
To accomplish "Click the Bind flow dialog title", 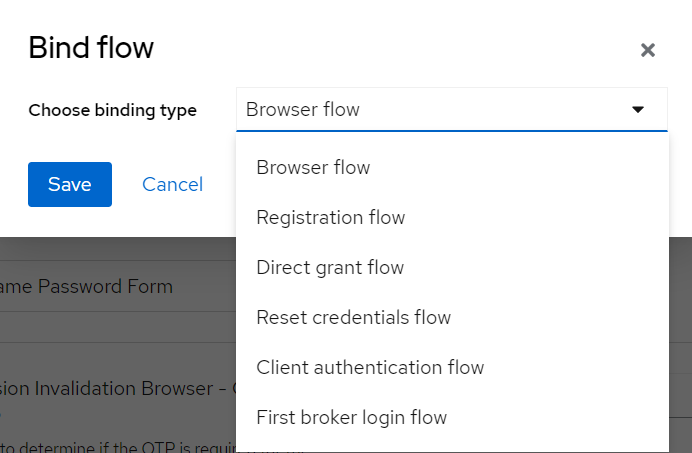I will tap(91, 47).
